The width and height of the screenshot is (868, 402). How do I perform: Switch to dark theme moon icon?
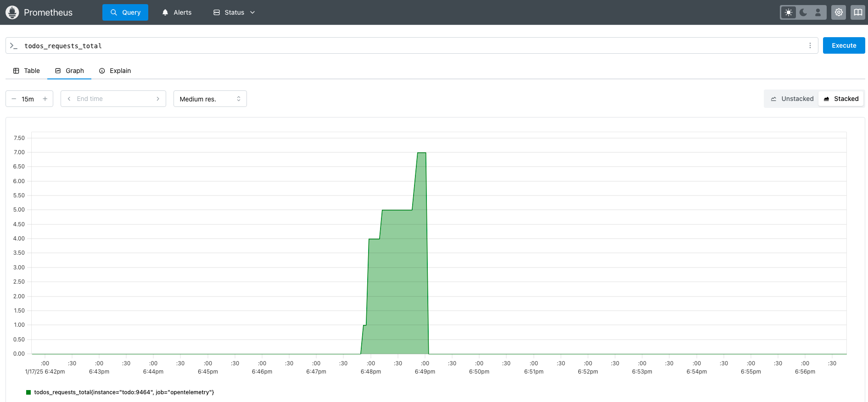[803, 12]
